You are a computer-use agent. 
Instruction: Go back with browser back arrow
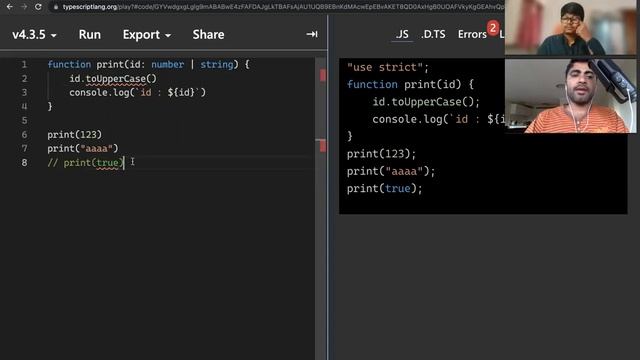9,7
